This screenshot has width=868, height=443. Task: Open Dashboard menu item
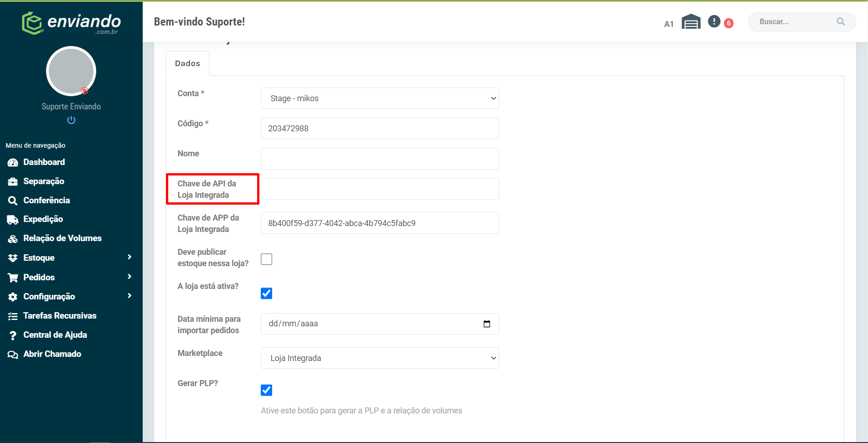[x=44, y=162]
